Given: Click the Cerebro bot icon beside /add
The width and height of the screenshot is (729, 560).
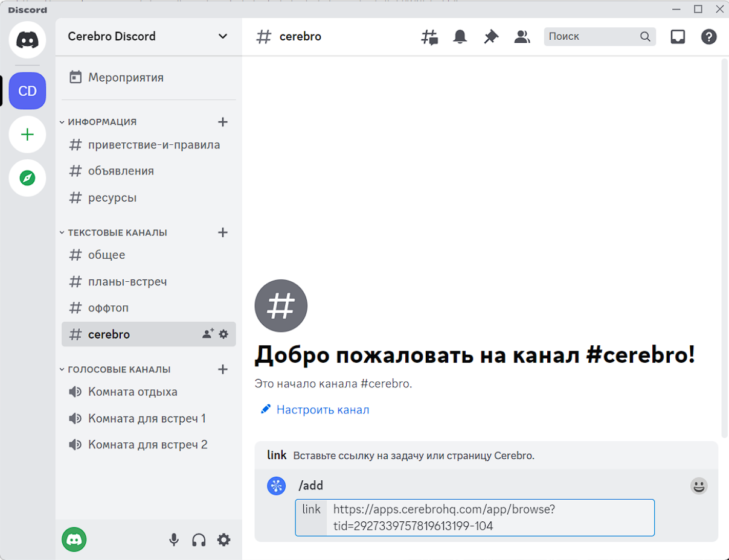Looking at the screenshot, I should pos(276,486).
